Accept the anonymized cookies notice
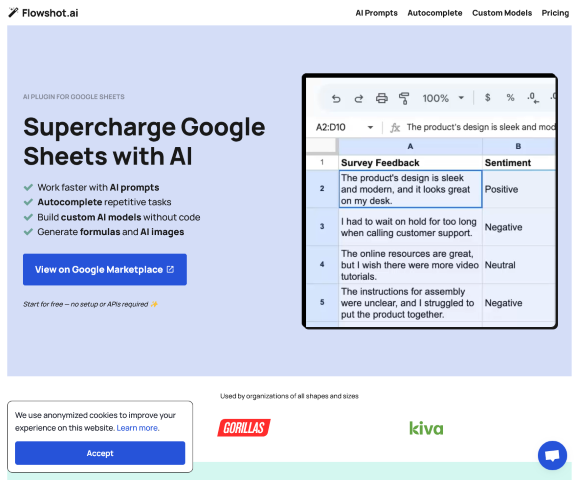The width and height of the screenshot is (579, 480). pyautogui.click(x=100, y=453)
